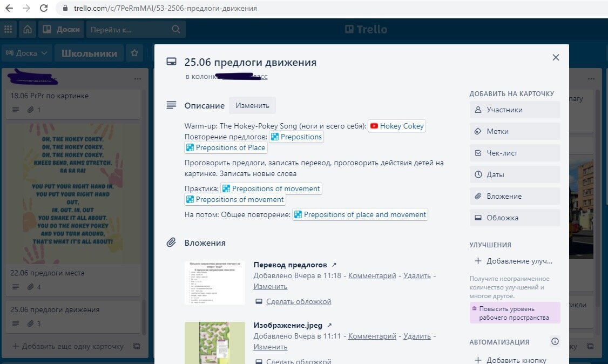
Task: Click the Даты dates button
Action: (515, 174)
